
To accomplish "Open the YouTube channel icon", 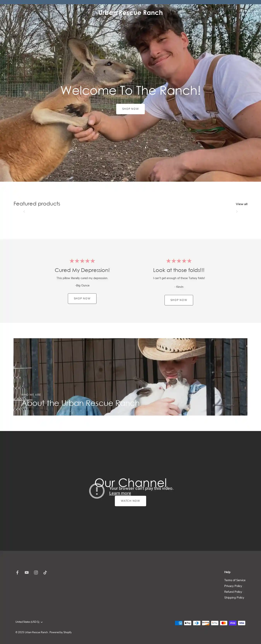I will point(27,572).
